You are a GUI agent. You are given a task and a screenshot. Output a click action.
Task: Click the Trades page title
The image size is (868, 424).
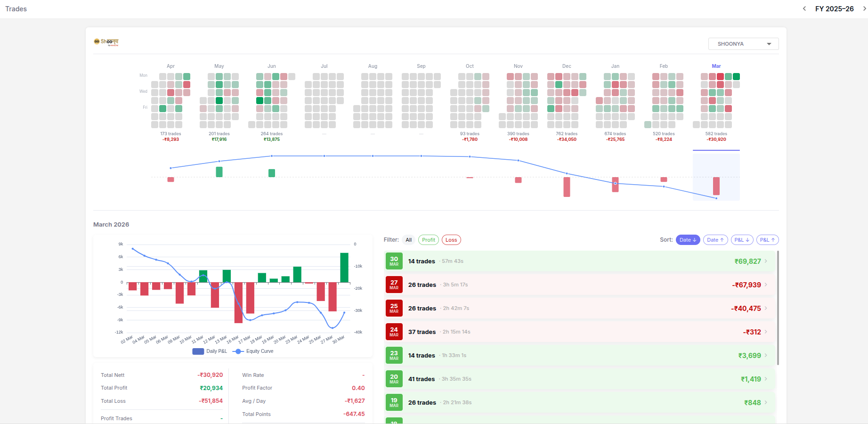point(16,9)
